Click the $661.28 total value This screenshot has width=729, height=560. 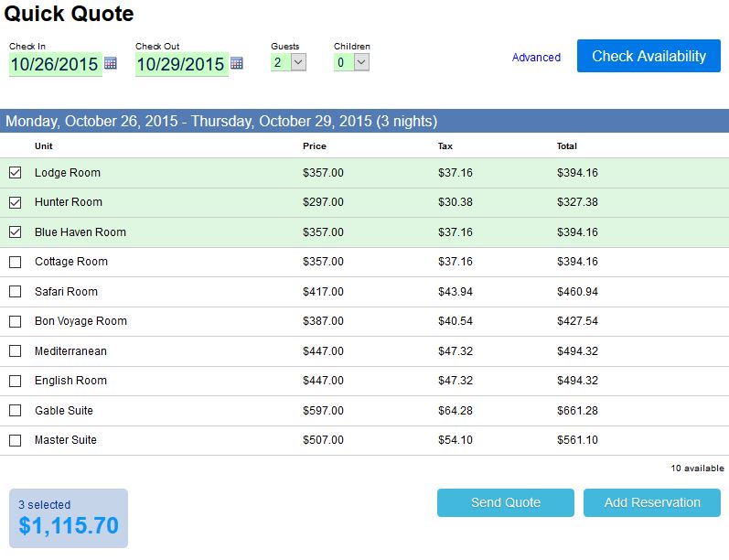tap(577, 411)
